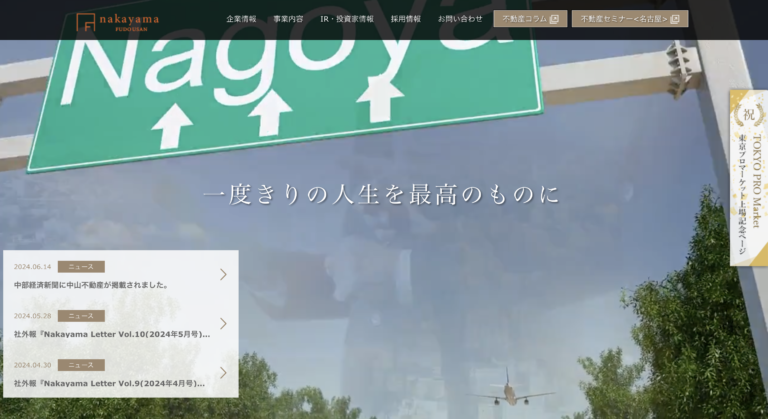This screenshot has width=768, height=419.
Task: Open the 中部経済新聞に中山不動産が掲載されました news item
Action: coord(120,275)
